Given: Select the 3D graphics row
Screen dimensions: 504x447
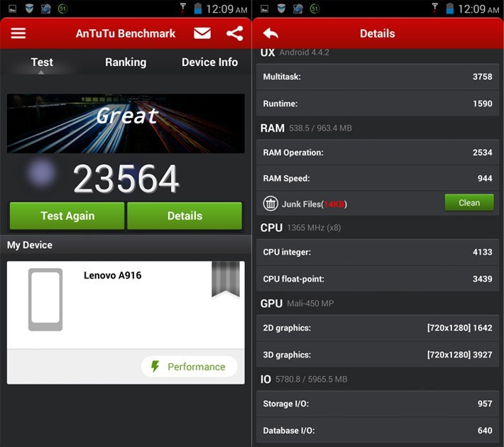Looking at the screenshot, I should 378,355.
